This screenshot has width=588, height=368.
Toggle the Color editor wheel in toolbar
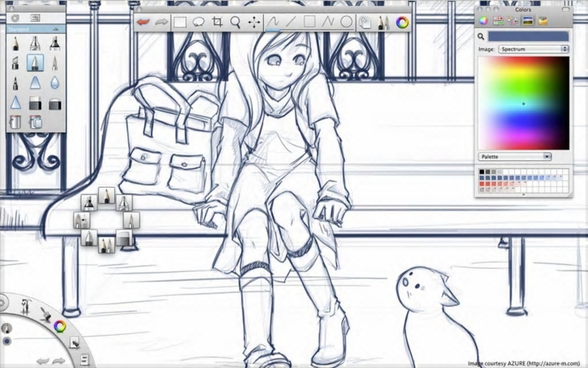[x=402, y=22]
